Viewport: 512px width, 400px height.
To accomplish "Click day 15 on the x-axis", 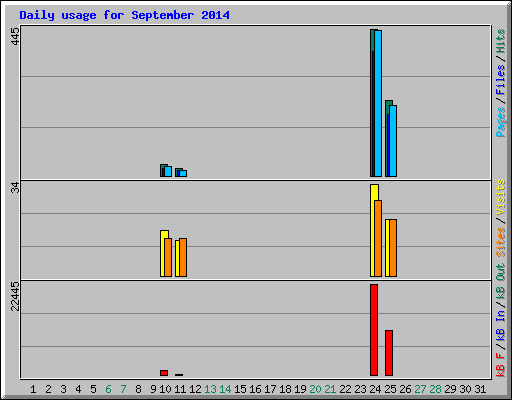I will coord(240,389).
